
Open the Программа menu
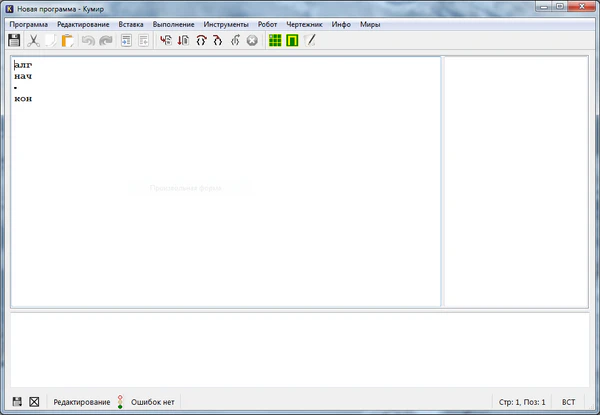click(28, 23)
